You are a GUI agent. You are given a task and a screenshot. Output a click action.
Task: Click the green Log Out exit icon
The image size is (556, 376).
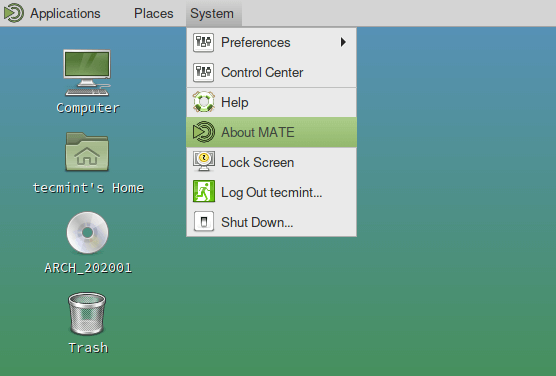204,192
